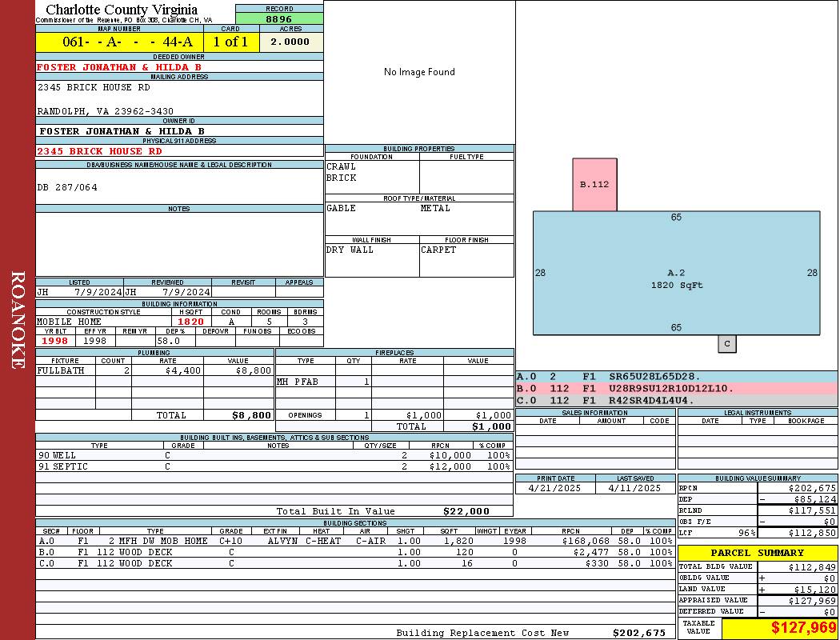Click the 91 SEPTIC built-in row
Screen dimensions: 840x640
pyautogui.click(x=274, y=466)
